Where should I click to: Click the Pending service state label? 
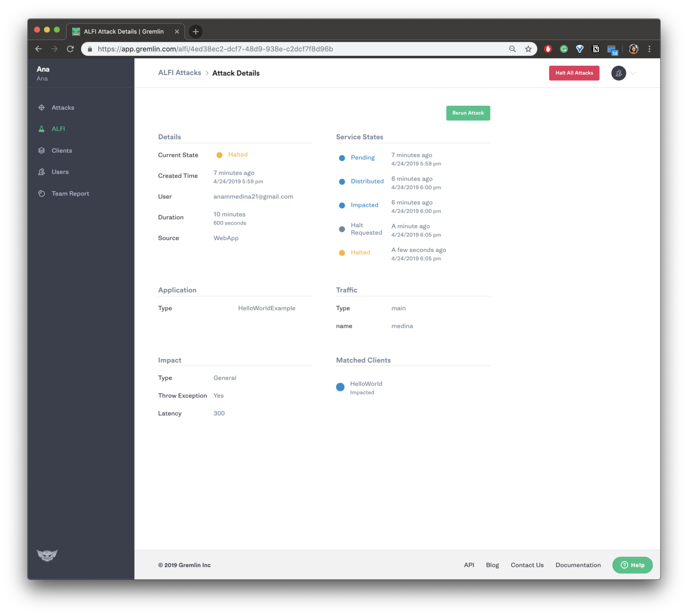(363, 157)
